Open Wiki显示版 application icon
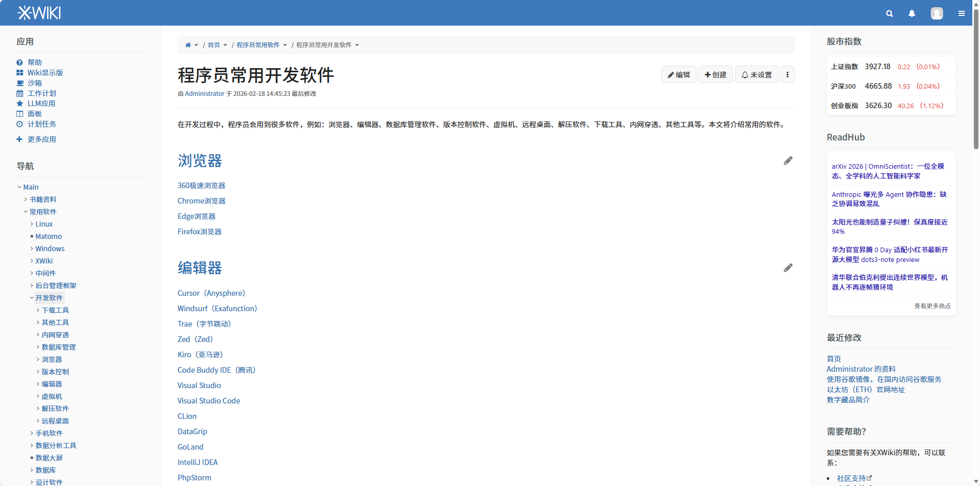 (19, 73)
